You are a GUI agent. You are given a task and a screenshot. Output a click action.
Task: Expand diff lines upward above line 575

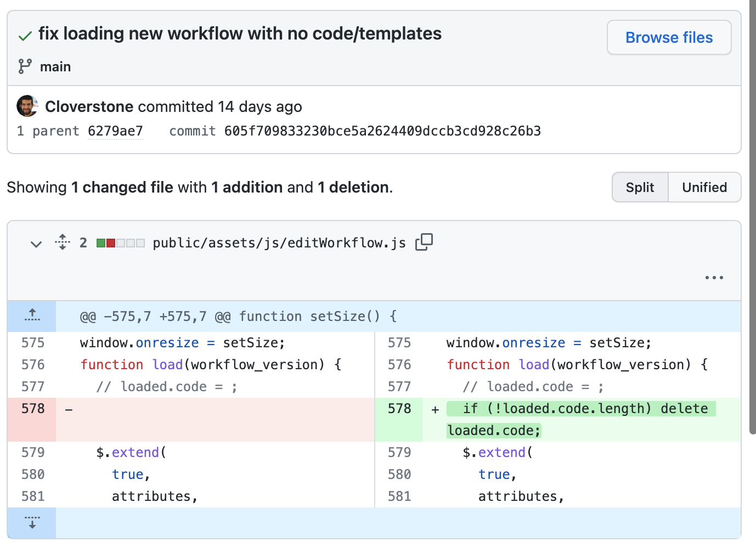pyautogui.click(x=32, y=316)
